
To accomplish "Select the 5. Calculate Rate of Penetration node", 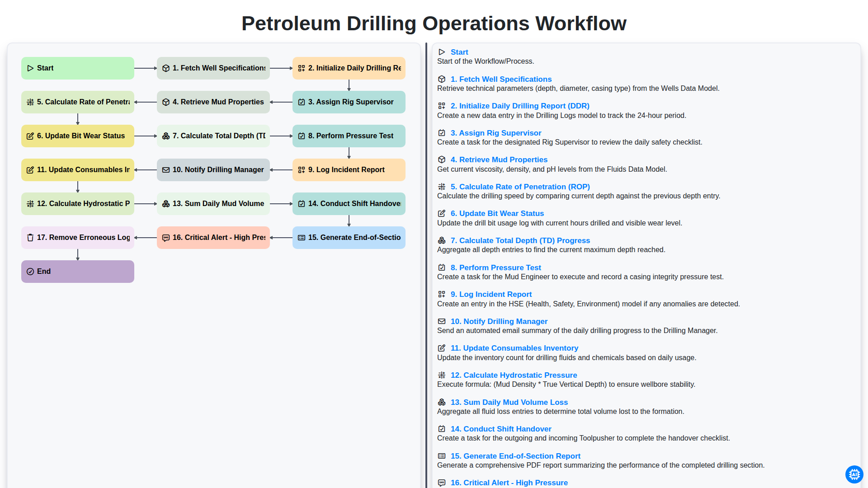I will tap(78, 102).
